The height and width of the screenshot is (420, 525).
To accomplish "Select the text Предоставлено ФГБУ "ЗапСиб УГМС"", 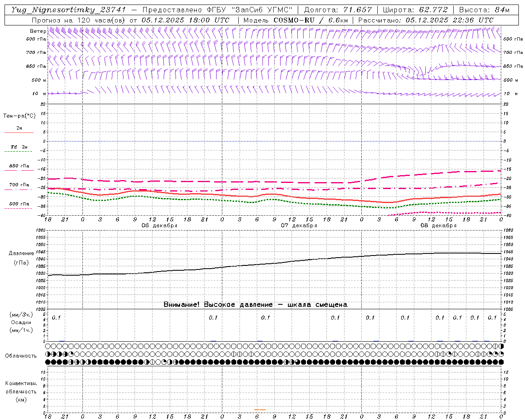I will coord(217,10).
